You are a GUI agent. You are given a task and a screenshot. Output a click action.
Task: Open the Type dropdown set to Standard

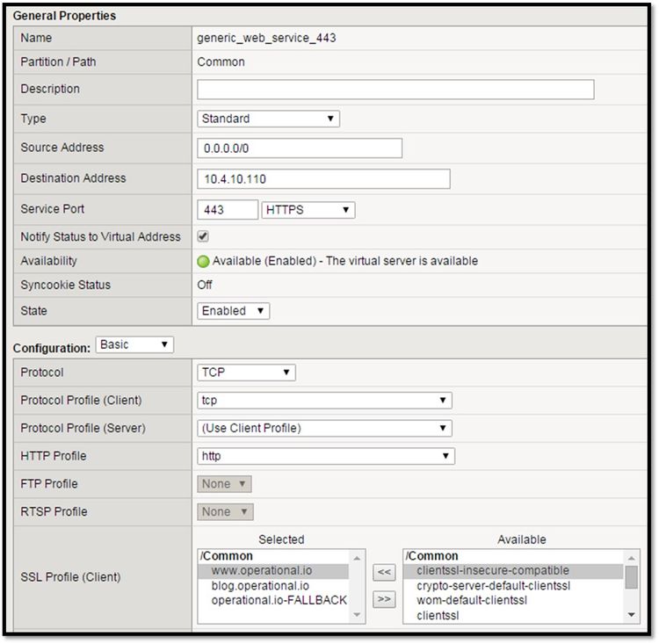tap(268, 119)
